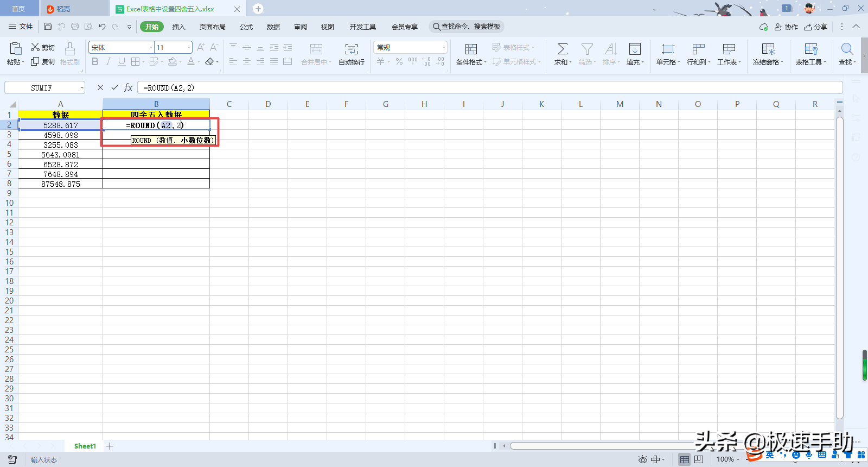Select the Sheet1 worksheet tab
The width and height of the screenshot is (868, 467).
pyautogui.click(x=85, y=446)
